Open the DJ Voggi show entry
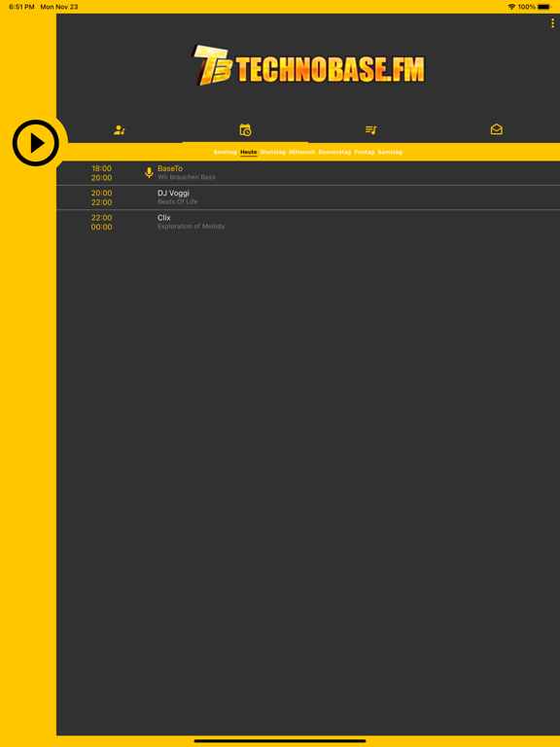 pos(308,197)
